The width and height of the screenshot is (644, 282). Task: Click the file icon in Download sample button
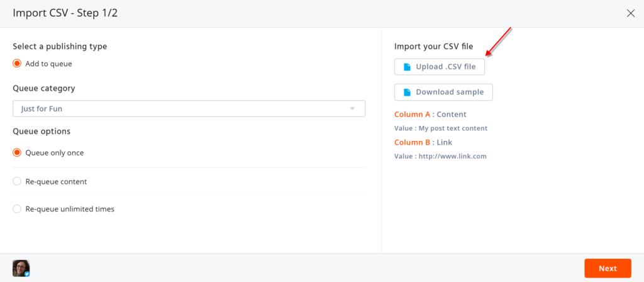pos(407,92)
